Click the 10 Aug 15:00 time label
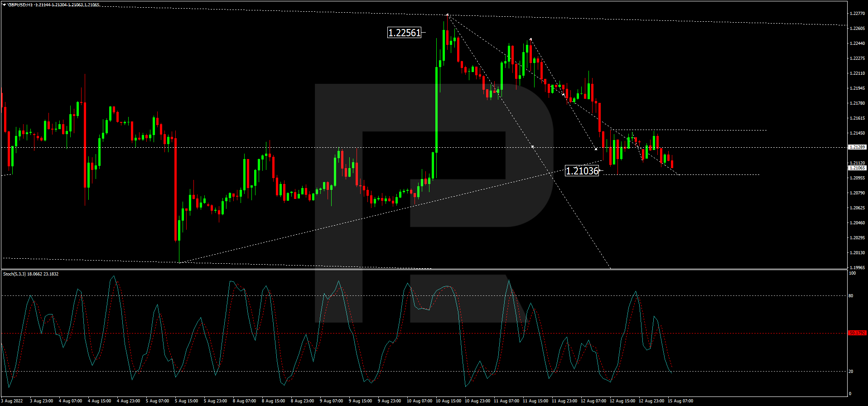Image resolution: width=868 pixels, height=406 pixels. 448,401
